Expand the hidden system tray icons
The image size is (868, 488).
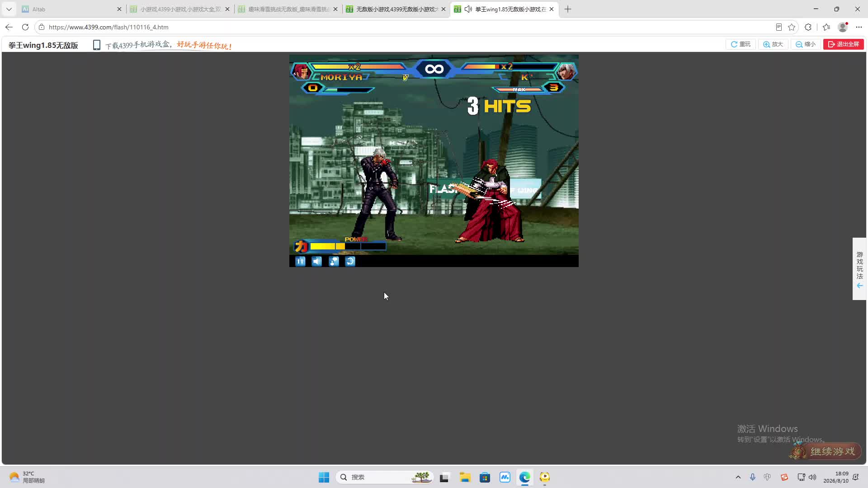pyautogui.click(x=738, y=477)
